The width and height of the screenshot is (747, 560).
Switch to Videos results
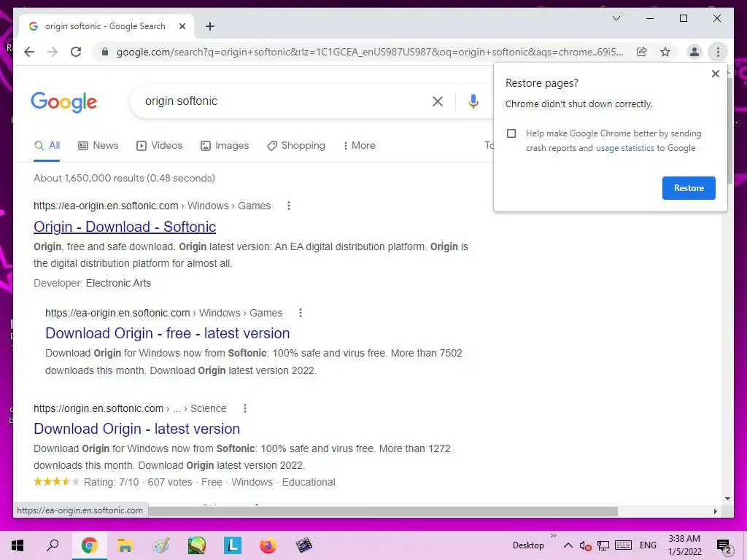pyautogui.click(x=160, y=146)
